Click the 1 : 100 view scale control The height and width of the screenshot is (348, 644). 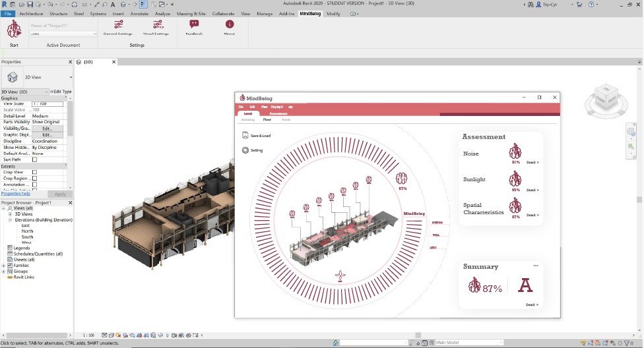88,335
